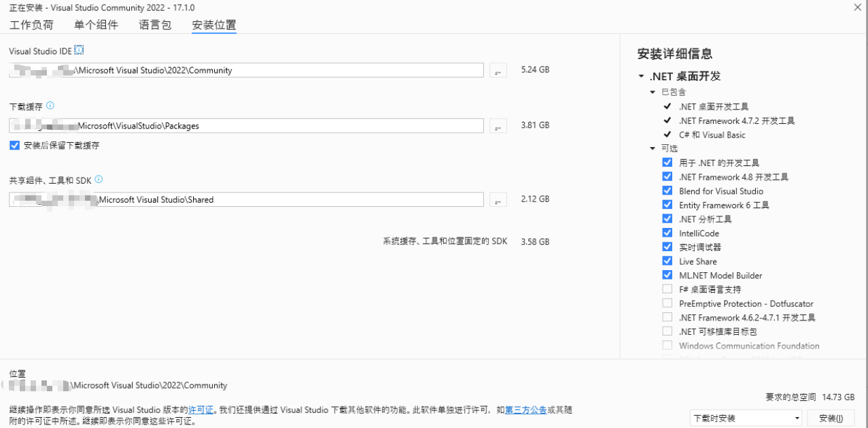Click the 3.81 GB size value
This screenshot has width=868, height=428.
click(535, 125)
